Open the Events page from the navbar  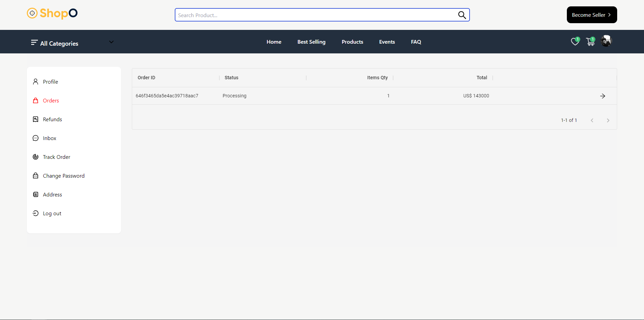point(387,42)
